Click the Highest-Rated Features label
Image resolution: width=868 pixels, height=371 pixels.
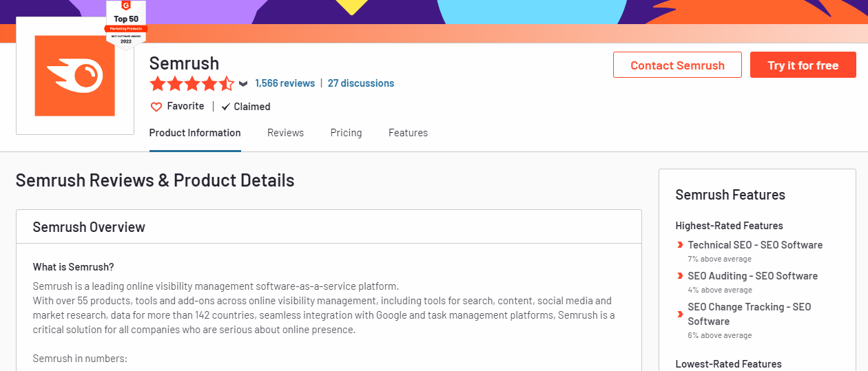tap(729, 226)
